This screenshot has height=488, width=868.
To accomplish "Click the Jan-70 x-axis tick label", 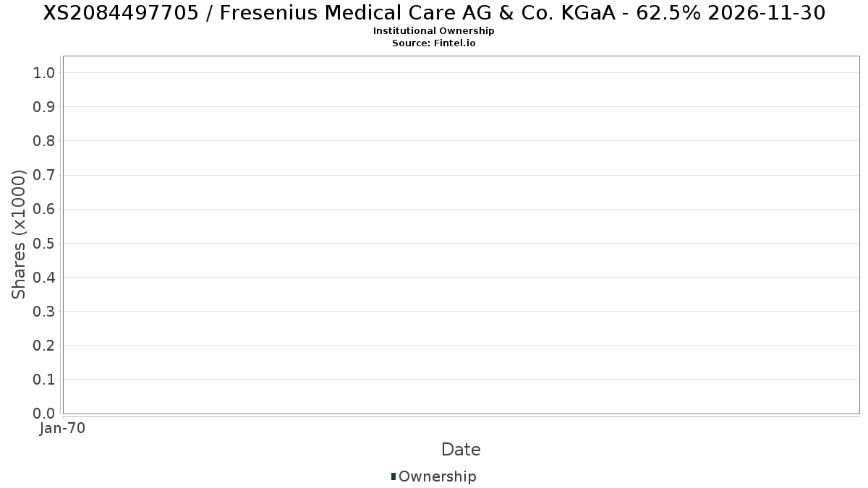I will [x=63, y=429].
